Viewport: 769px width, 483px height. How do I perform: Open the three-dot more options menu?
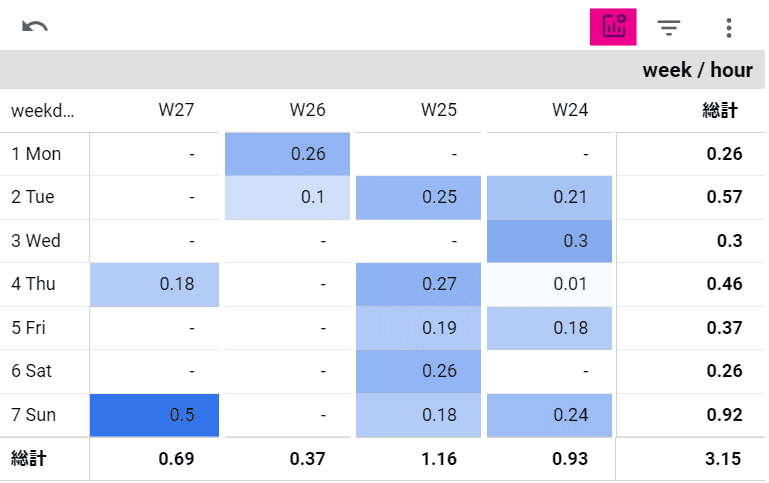pos(729,27)
